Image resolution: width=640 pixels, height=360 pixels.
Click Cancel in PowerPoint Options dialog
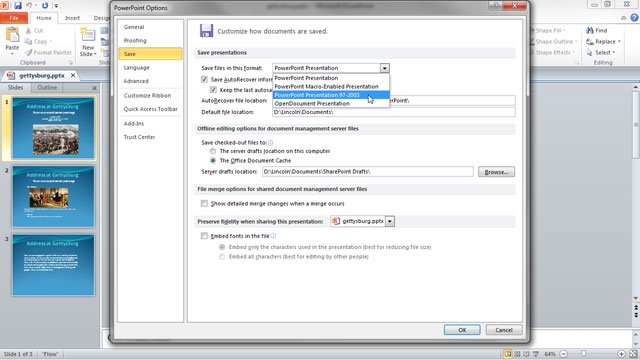click(504, 330)
